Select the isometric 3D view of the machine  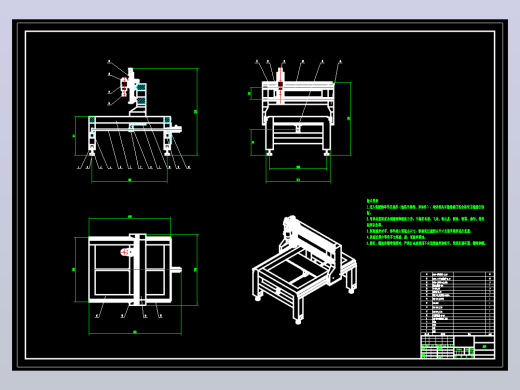[304, 269]
